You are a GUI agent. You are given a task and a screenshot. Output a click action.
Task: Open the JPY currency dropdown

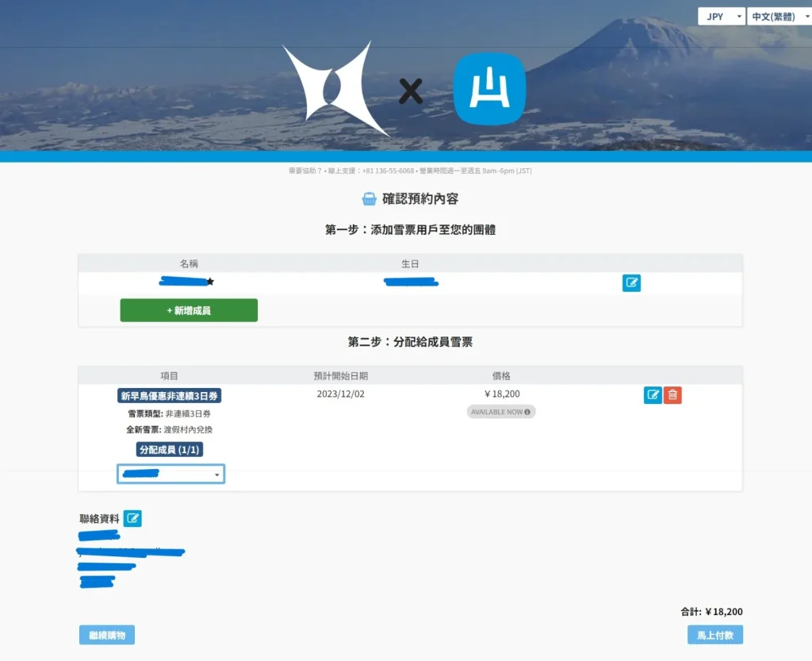[x=721, y=17]
